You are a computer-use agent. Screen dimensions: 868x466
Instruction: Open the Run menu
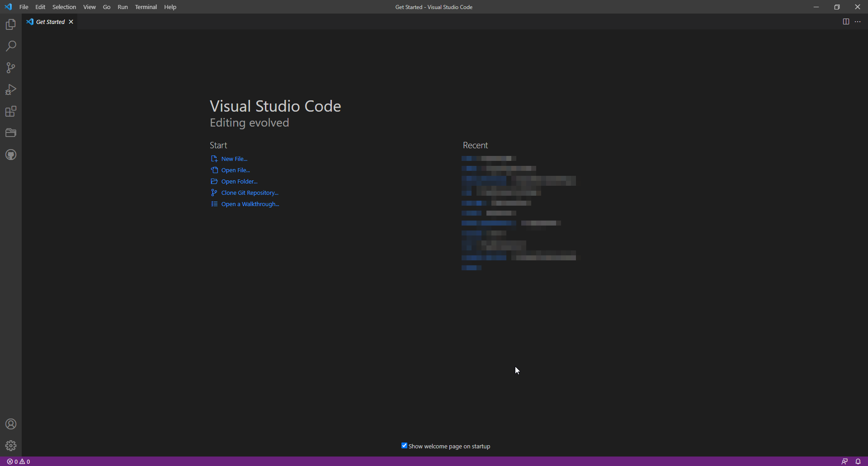click(123, 7)
